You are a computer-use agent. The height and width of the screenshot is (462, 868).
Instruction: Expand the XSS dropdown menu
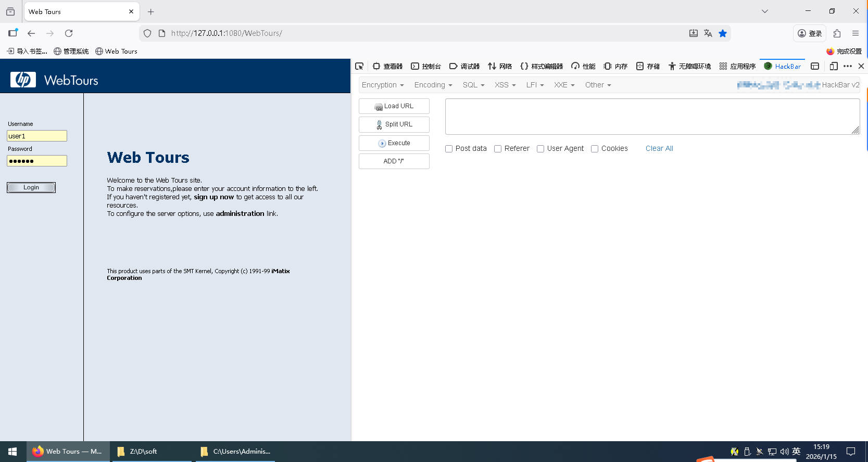505,85
